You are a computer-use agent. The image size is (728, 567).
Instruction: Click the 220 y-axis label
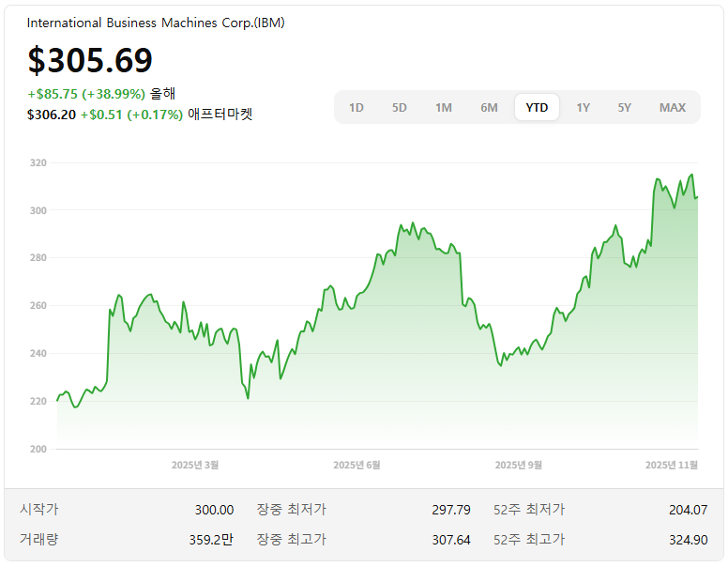coord(38,401)
